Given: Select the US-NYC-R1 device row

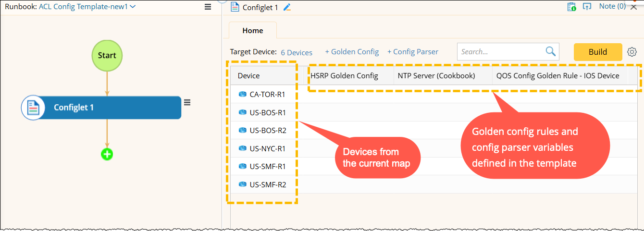Looking at the screenshot, I should coord(267,148).
